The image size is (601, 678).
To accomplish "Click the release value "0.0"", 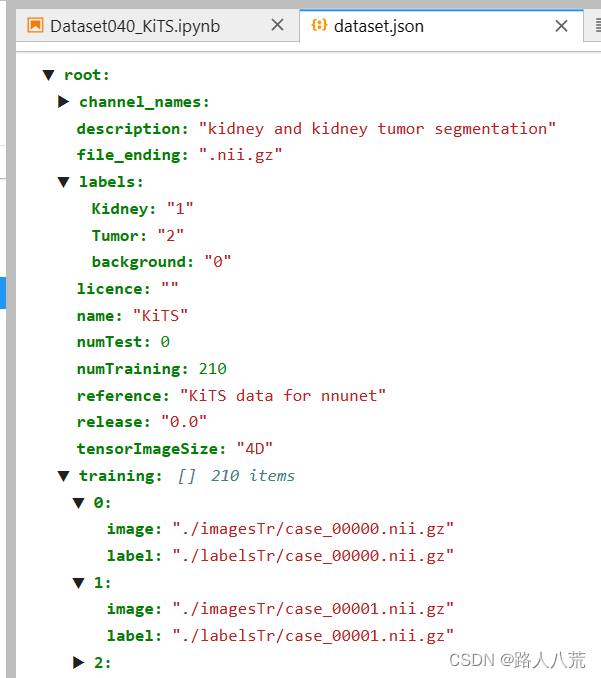I will [x=184, y=422].
